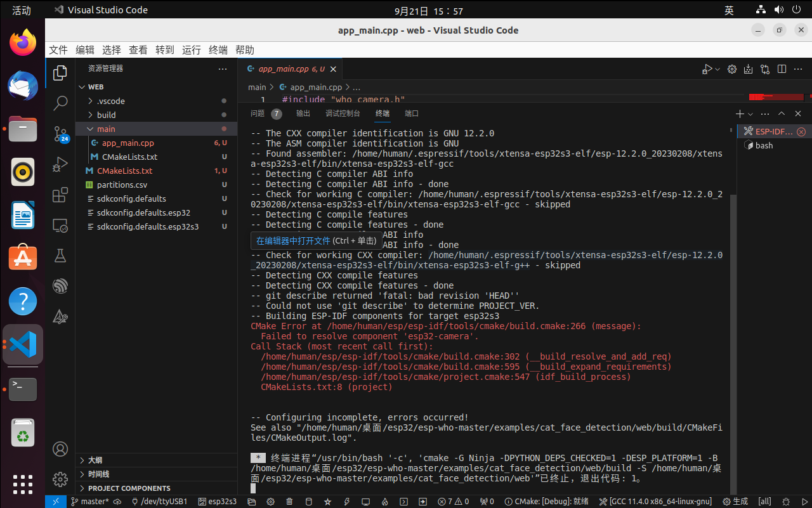Click the master* branch in status bar

click(x=89, y=502)
